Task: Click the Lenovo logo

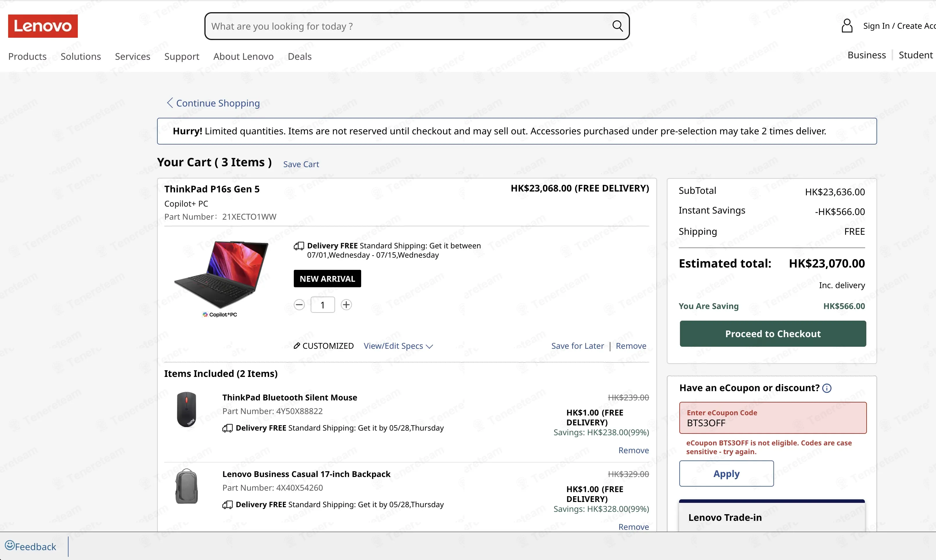Action: [x=43, y=26]
